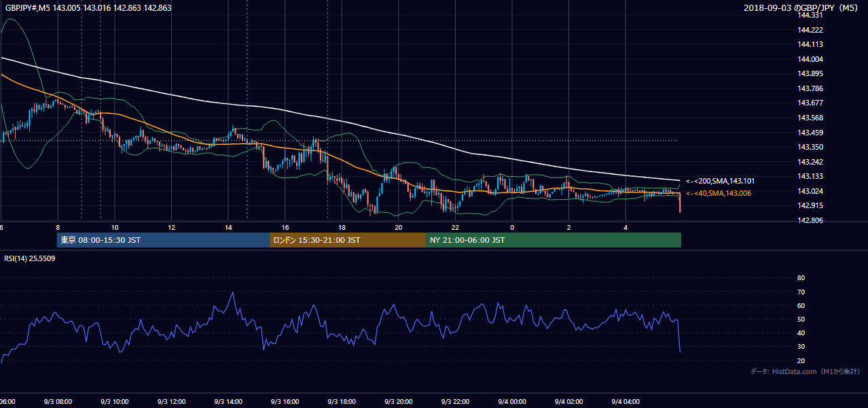Click the 9/4 02:00 time axis label
Viewport: 868px width, 408px height.
click(x=569, y=402)
